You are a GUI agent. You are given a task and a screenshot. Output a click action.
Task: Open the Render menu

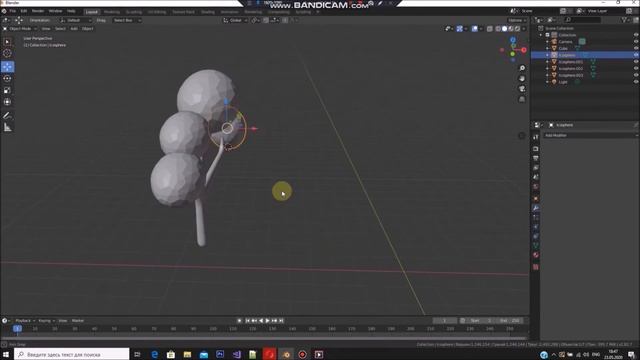click(x=38, y=11)
